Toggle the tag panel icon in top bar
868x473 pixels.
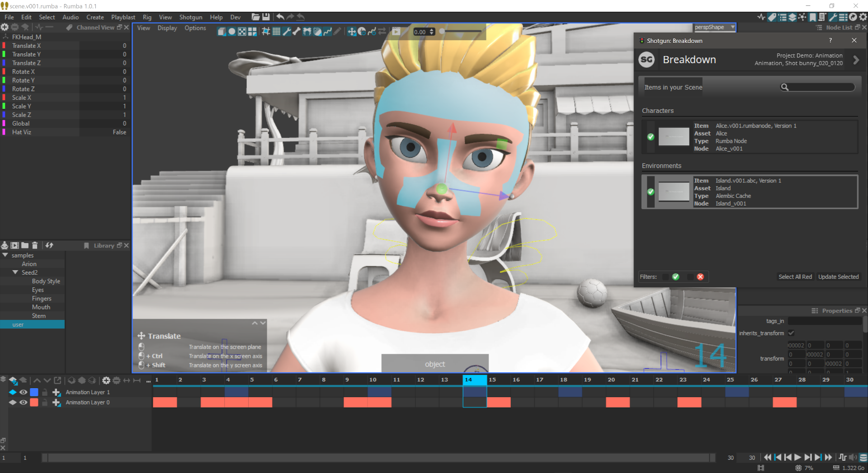pyautogui.click(x=772, y=17)
